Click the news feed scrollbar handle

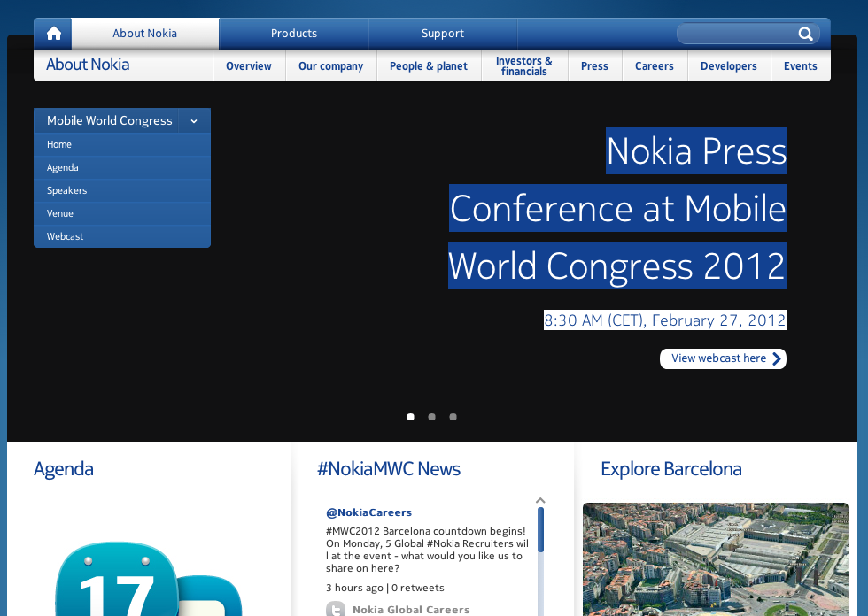point(541,530)
